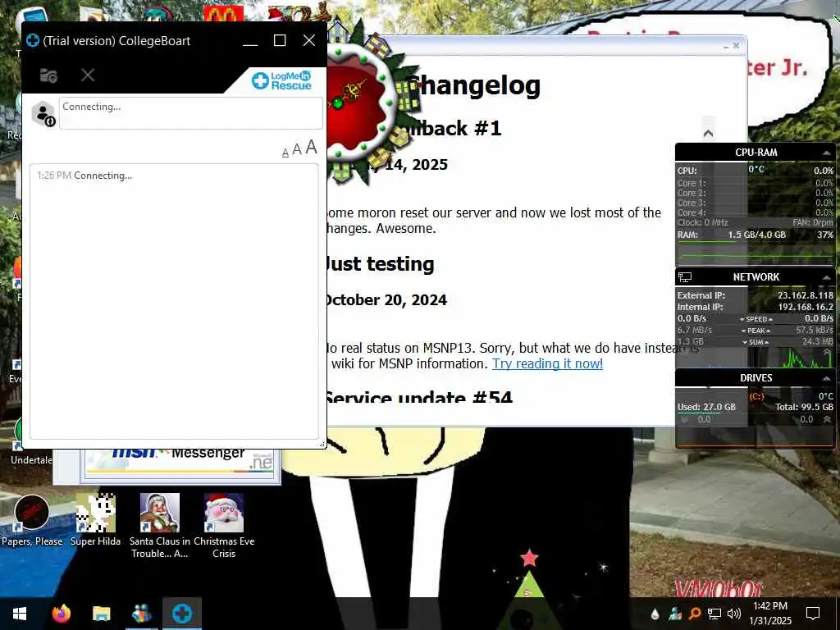The width and height of the screenshot is (840, 630).
Task: Collapse the CPU-RAM gadget panel
Action: coord(826,153)
